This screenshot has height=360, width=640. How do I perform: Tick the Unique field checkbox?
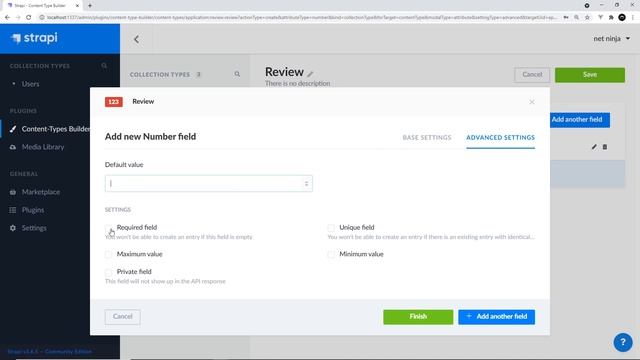coord(331,228)
